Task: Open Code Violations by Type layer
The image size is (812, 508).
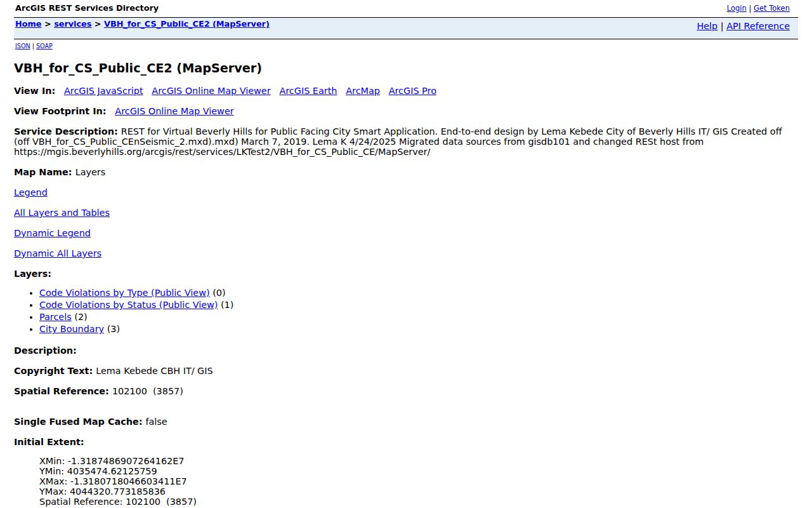Action: tap(124, 293)
